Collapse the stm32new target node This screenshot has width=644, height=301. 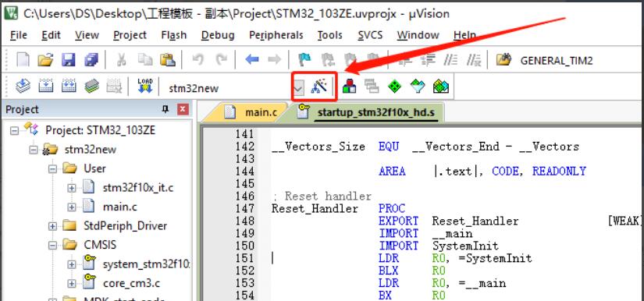[34, 150]
